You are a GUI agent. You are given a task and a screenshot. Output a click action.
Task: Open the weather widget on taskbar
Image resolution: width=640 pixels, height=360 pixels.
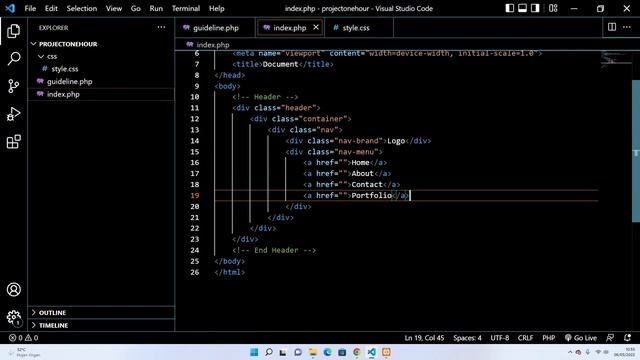click(x=24, y=352)
